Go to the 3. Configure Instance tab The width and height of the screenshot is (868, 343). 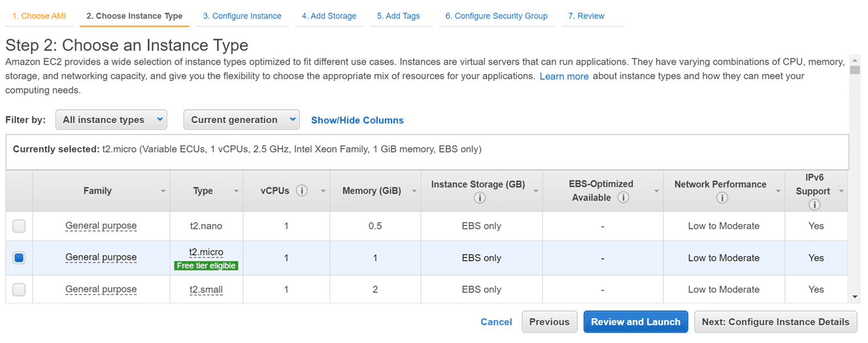tap(242, 16)
